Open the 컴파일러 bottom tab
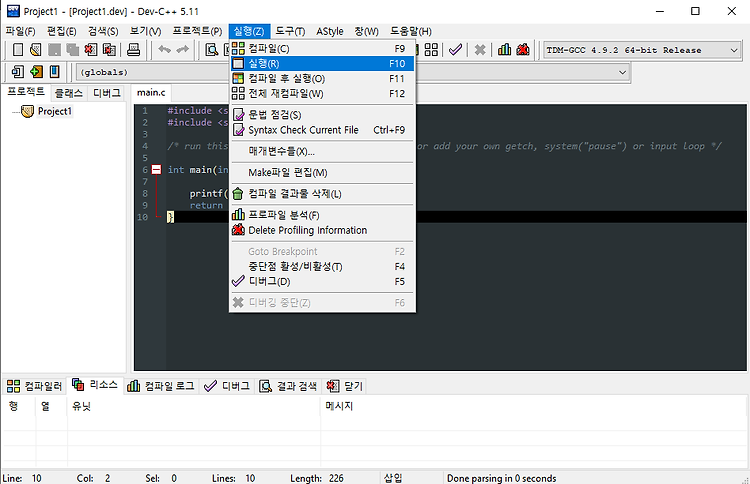Viewport: 750px width, 484px height. 34,386
